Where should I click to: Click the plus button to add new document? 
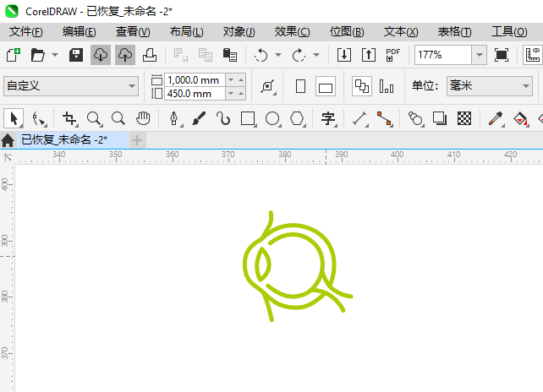click(137, 139)
